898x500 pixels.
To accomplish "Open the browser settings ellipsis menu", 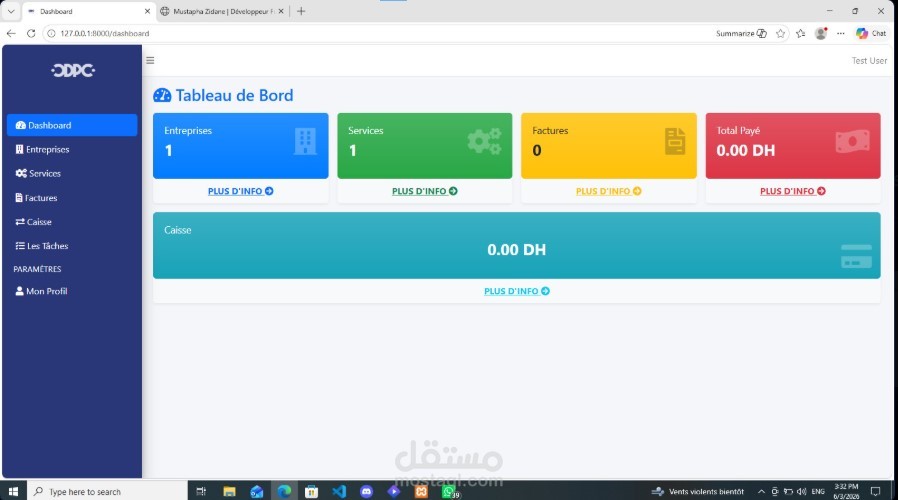I will pyautogui.click(x=840, y=34).
